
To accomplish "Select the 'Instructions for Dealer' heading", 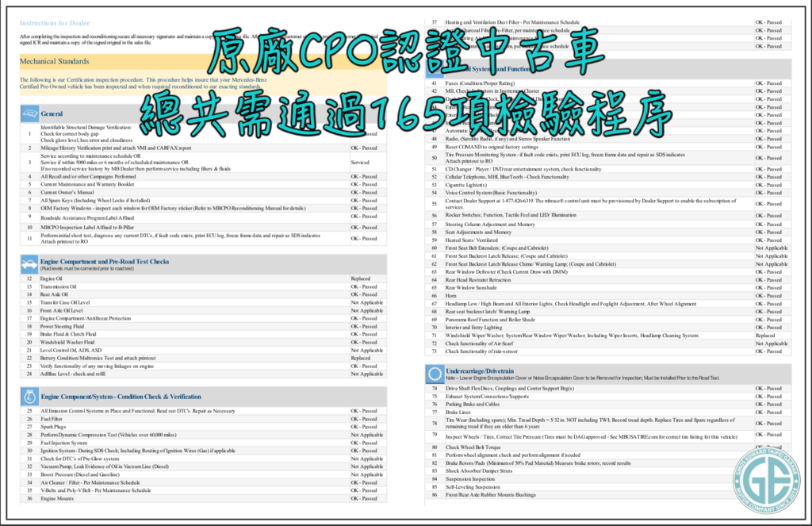I will tap(55, 23).
